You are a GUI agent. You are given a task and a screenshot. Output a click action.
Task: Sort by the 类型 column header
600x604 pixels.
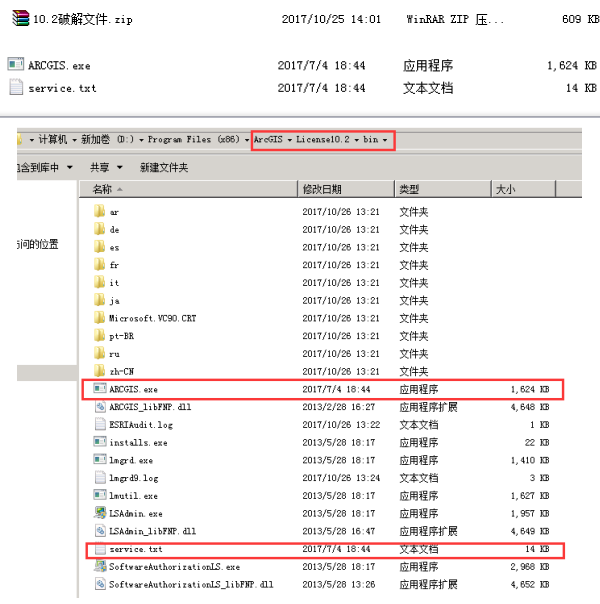tap(443, 189)
